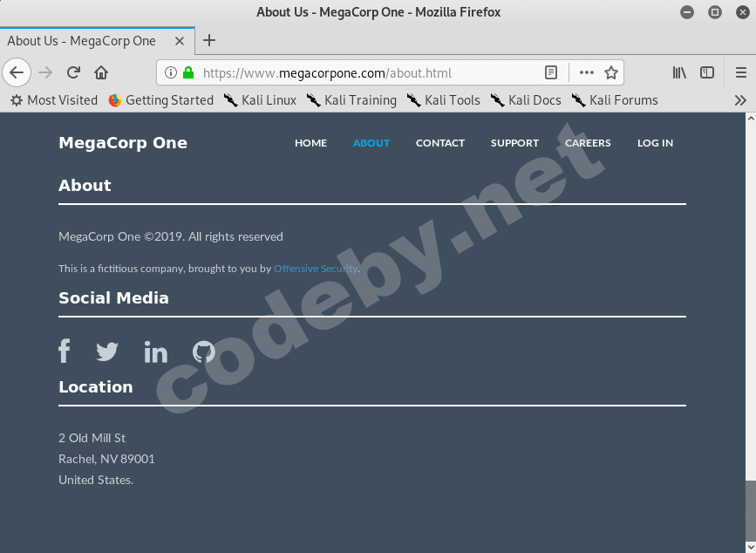Viewport: 756px width, 553px height.
Task: Open the page actions three-dot menu
Action: click(586, 72)
